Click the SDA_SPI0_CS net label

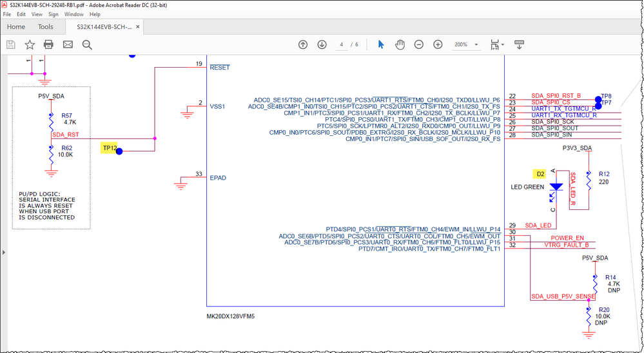[551, 102]
